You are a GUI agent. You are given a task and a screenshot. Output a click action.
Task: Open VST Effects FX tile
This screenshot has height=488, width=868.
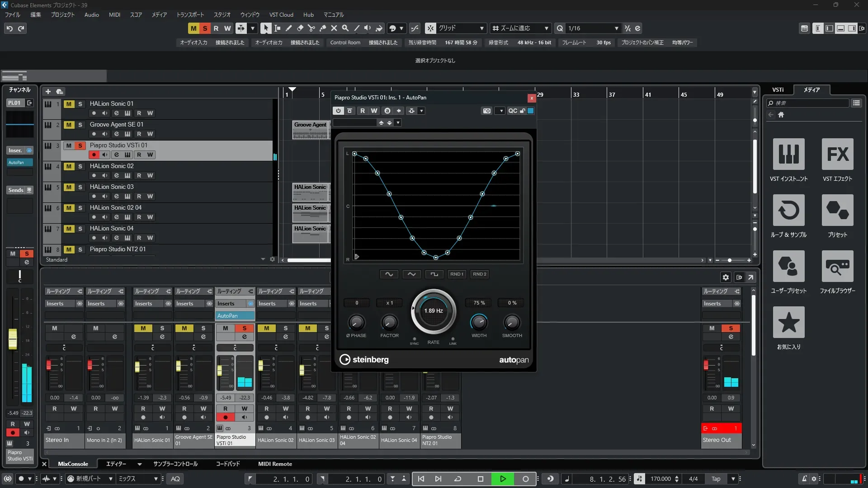pyautogui.click(x=837, y=154)
